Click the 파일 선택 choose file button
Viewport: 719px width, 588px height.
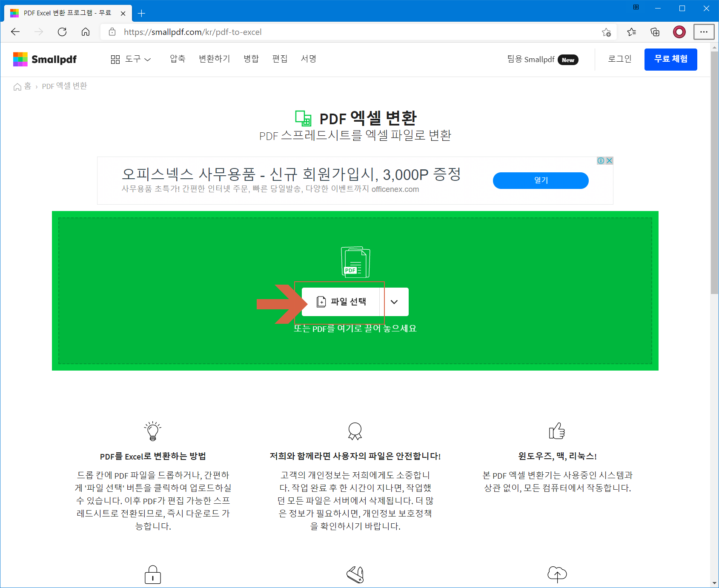(341, 302)
